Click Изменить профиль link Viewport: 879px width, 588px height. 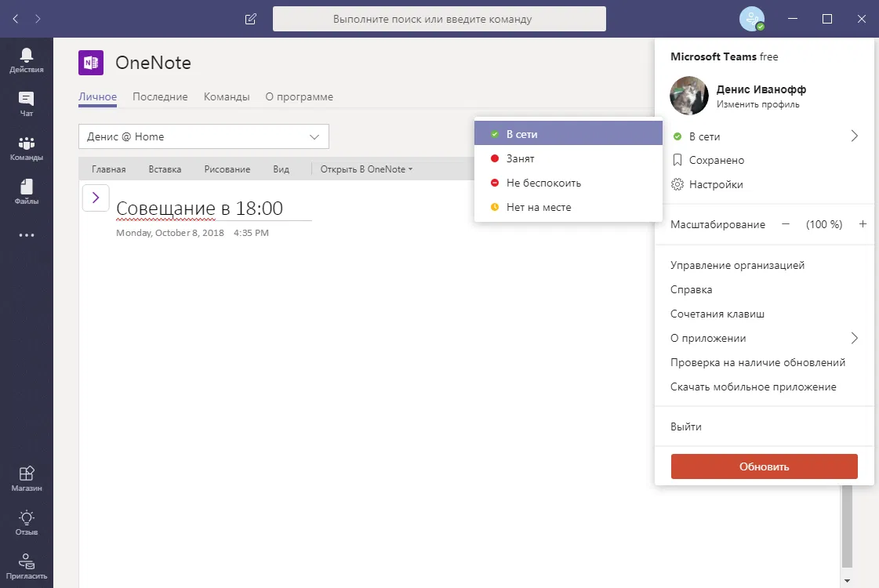(x=758, y=104)
